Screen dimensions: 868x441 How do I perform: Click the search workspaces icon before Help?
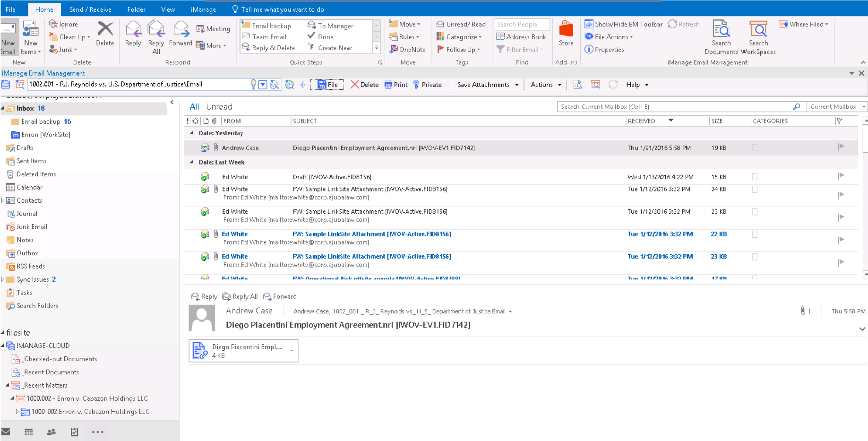coord(595,85)
